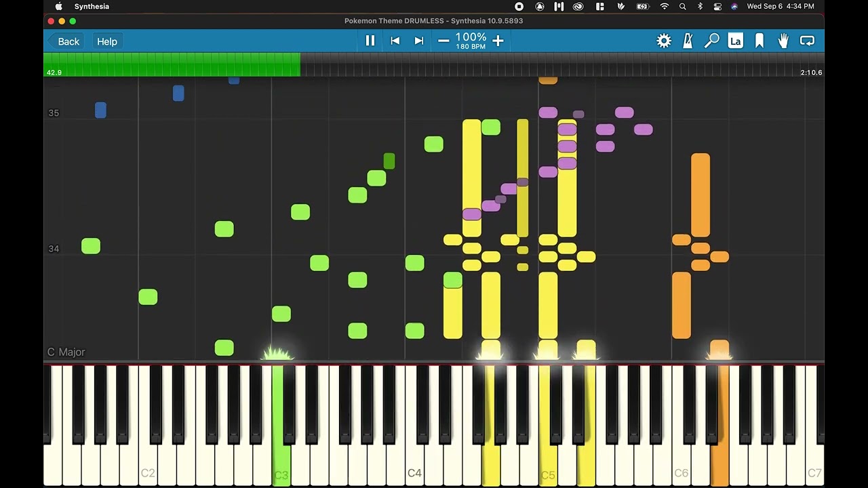Screen dimensions: 868x488
Task: Open the settings gear in the Synthesia toolbar
Action: coord(664,41)
